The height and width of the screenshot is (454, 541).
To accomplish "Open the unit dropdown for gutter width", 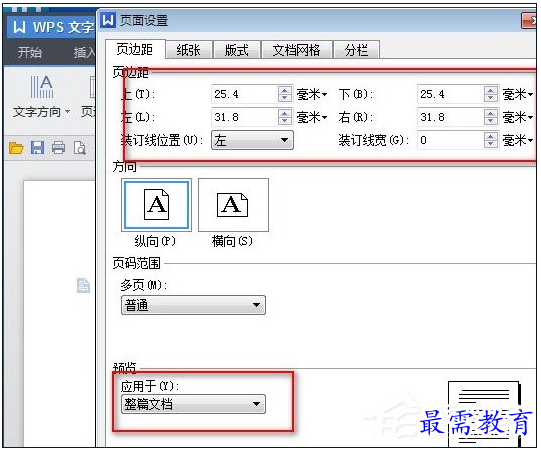I will point(518,140).
